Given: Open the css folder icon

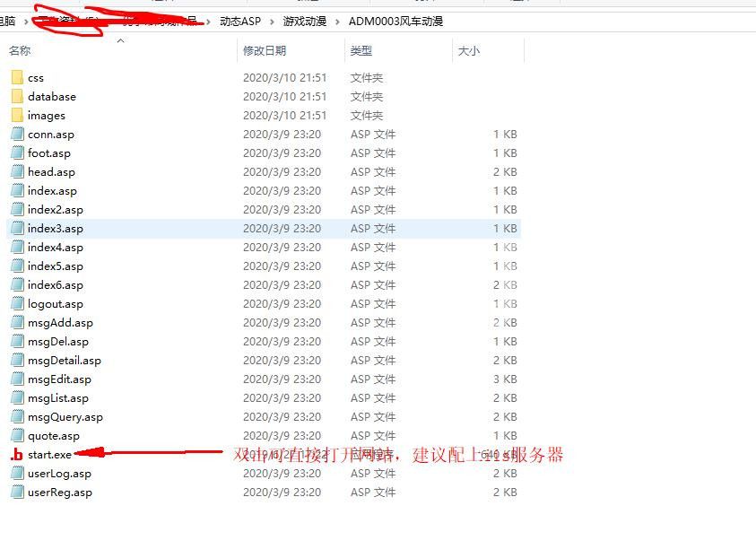Looking at the screenshot, I should pyautogui.click(x=17, y=78).
